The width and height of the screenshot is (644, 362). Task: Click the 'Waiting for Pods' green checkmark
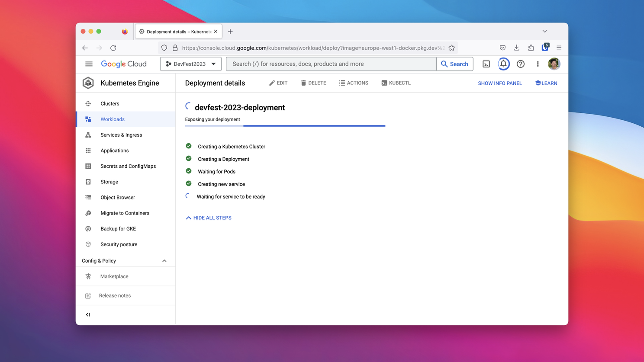pos(189,171)
